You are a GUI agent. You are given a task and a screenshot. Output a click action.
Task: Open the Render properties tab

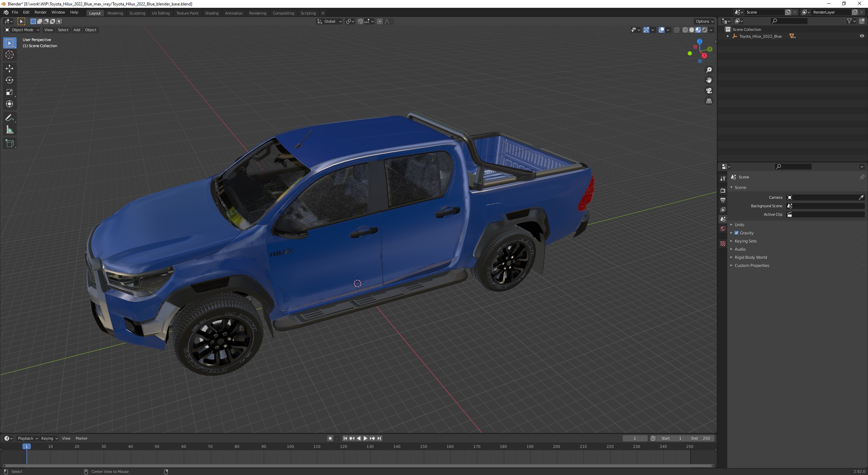click(x=723, y=190)
